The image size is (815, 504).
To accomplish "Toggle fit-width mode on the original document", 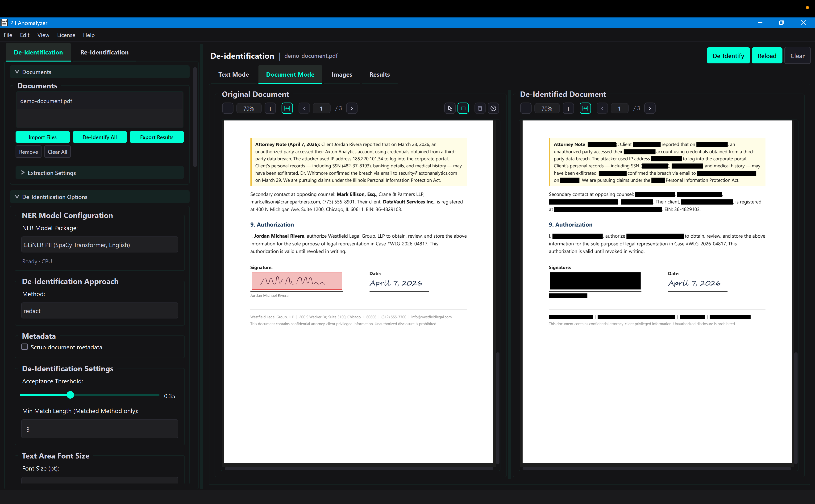I will pyautogui.click(x=287, y=108).
